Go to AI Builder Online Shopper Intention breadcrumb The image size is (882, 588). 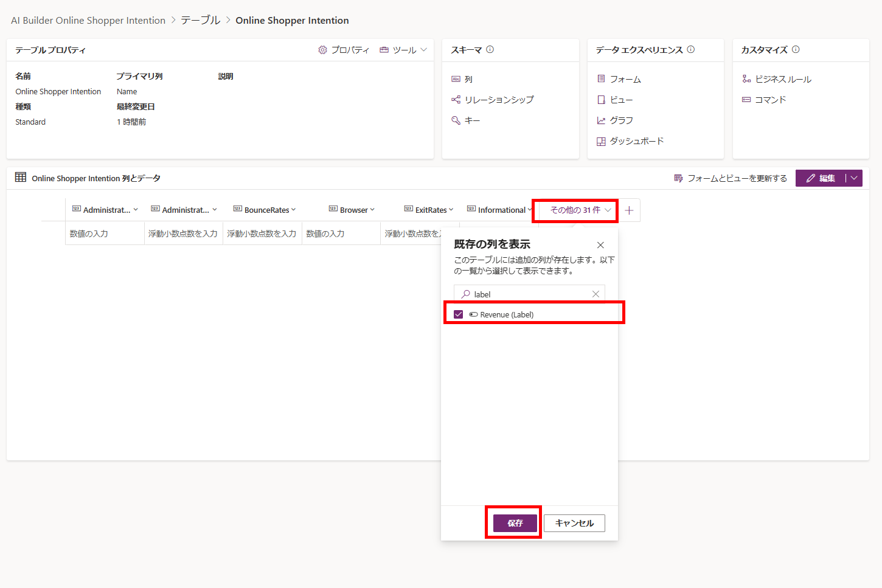pyautogui.click(x=88, y=20)
